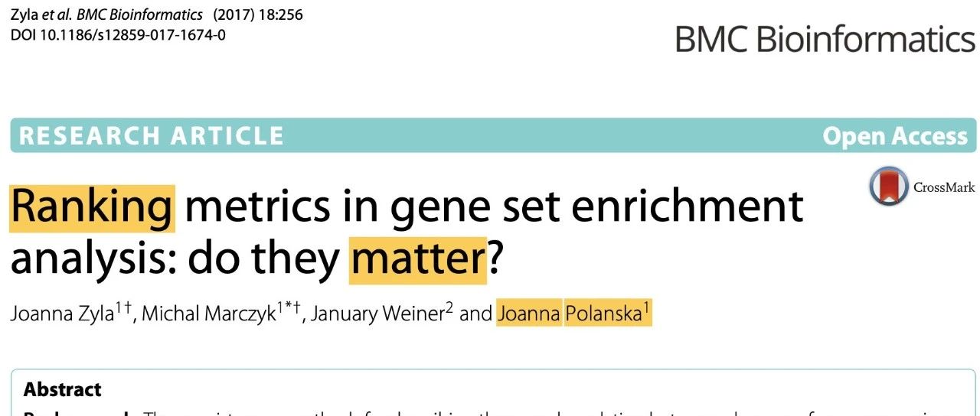
Task: Click the Abstract heading
Action: [x=63, y=390]
